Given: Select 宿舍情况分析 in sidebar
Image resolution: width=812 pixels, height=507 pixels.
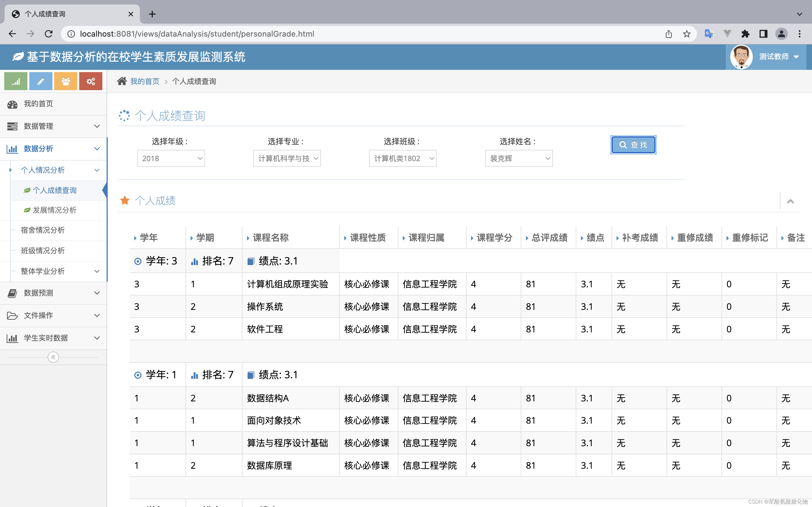Looking at the screenshot, I should point(43,230).
